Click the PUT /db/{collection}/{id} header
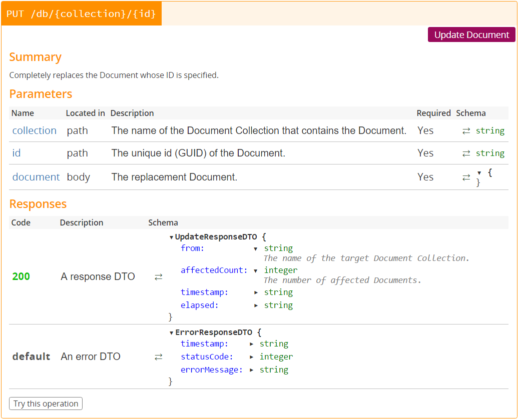 click(x=81, y=13)
